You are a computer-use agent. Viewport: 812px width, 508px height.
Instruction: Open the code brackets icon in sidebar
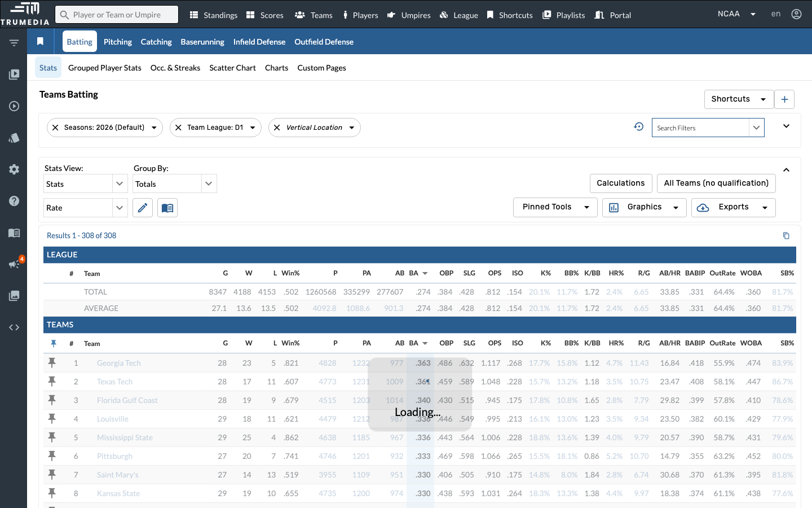(14, 327)
